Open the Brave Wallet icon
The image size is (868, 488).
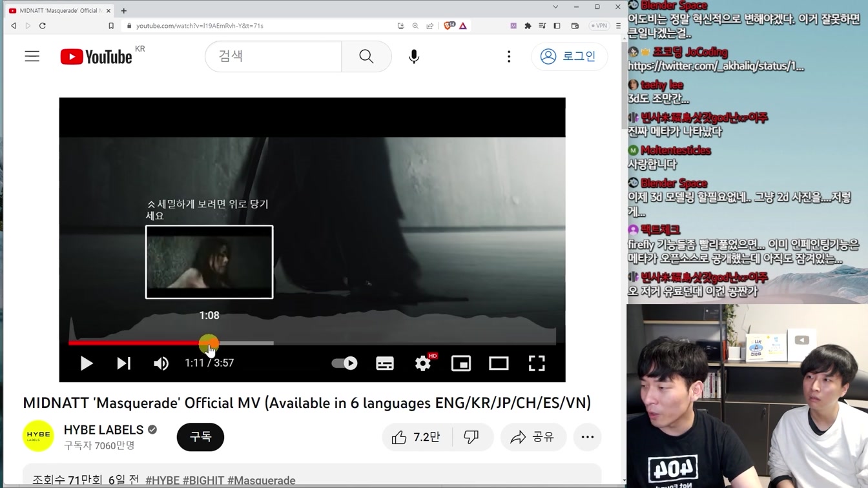pos(575,26)
